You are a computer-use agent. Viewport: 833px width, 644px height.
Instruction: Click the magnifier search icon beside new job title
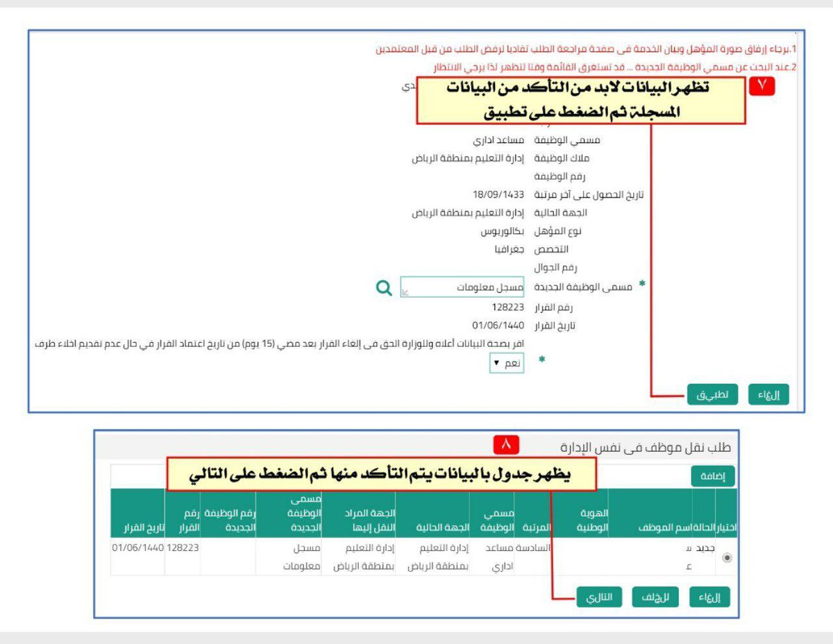(384, 287)
